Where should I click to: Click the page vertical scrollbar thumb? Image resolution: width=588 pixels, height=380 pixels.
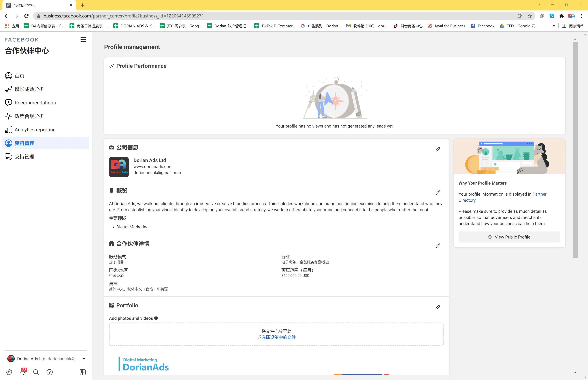tap(575, 150)
